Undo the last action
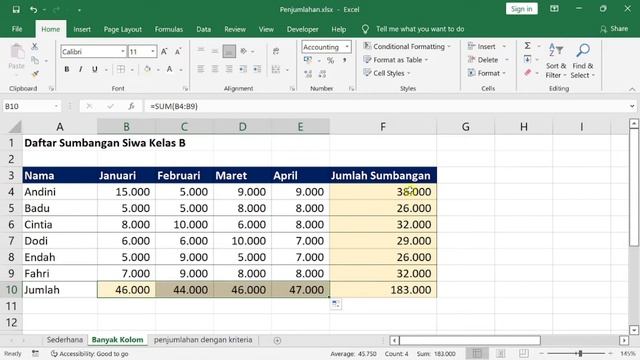The width and height of the screenshot is (640, 360). point(33,9)
